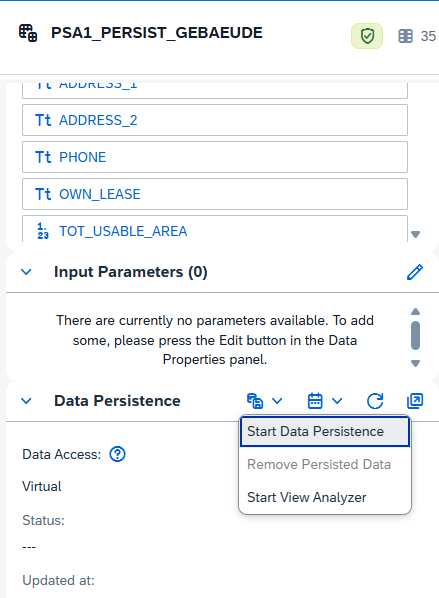This screenshot has width=439, height=598.
Task: Choose Start View Analyzer from menu
Action: (325, 497)
